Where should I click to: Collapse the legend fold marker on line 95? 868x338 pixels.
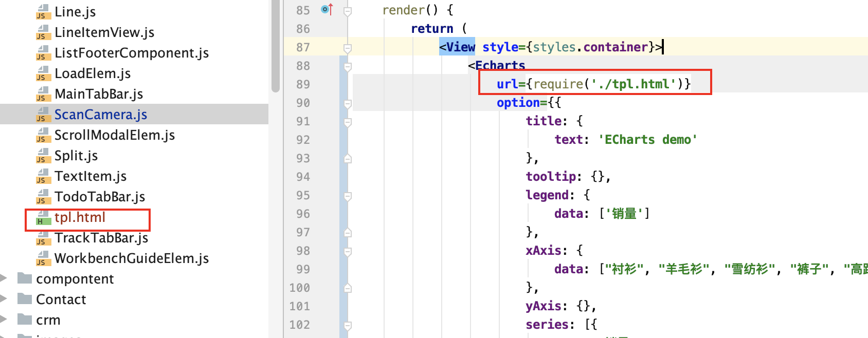(348, 196)
